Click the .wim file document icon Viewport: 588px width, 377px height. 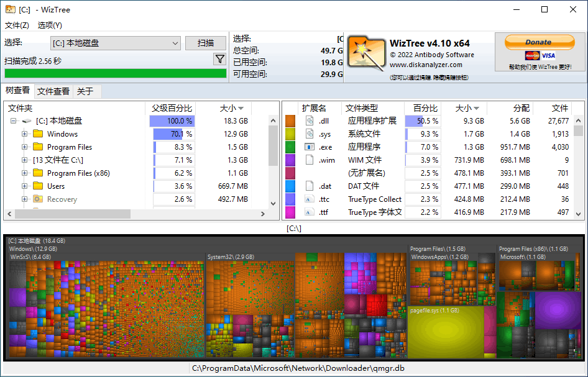(310, 160)
